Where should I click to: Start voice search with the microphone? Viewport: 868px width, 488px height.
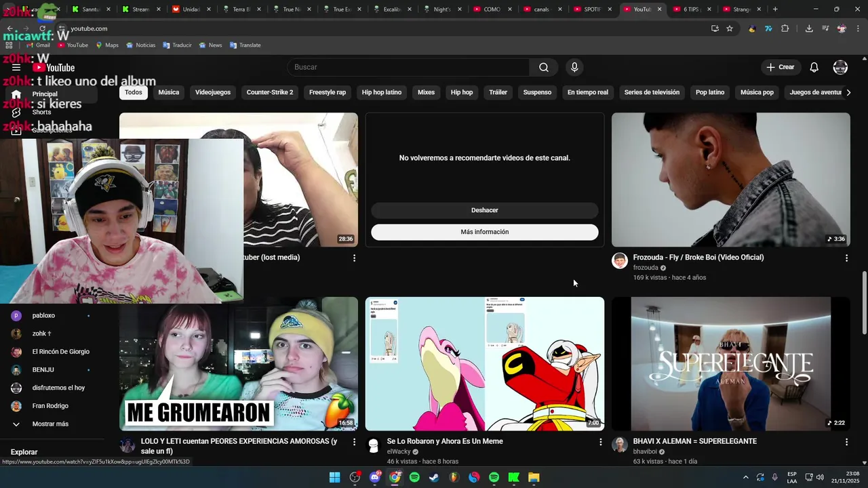(x=574, y=67)
